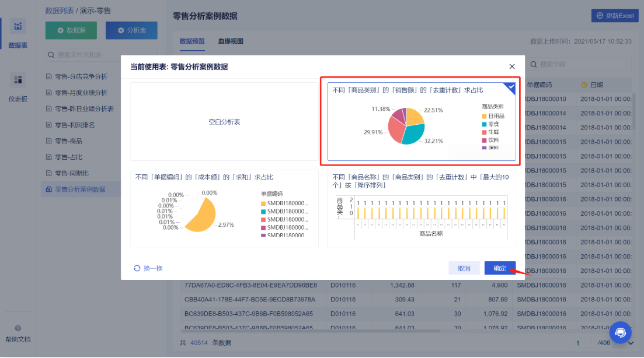Click the 换一换 shuffle link
This screenshot has width=644, height=358.
[148, 268]
